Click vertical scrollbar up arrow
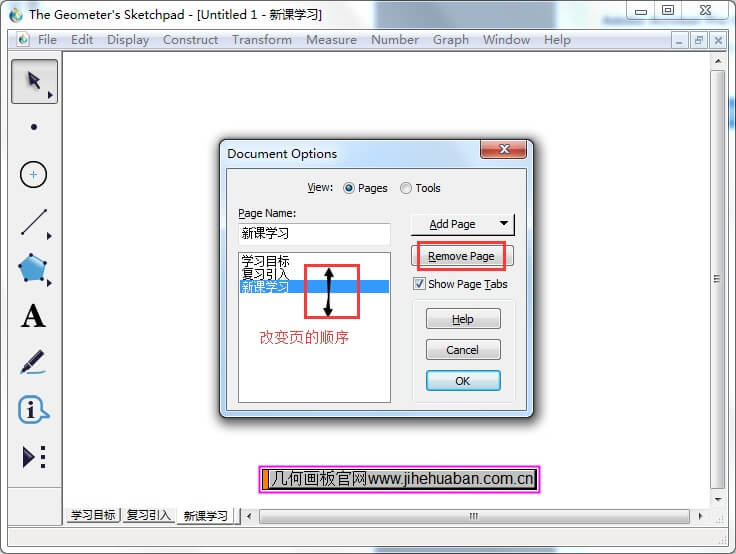Screen dimensions: 736x554 click(x=718, y=62)
